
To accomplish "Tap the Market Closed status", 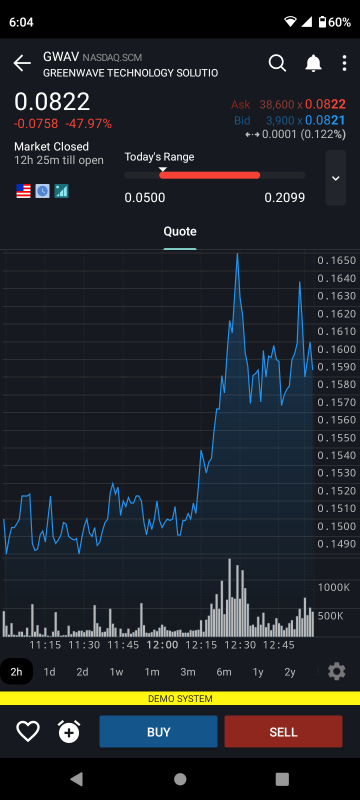I will coord(52,146).
